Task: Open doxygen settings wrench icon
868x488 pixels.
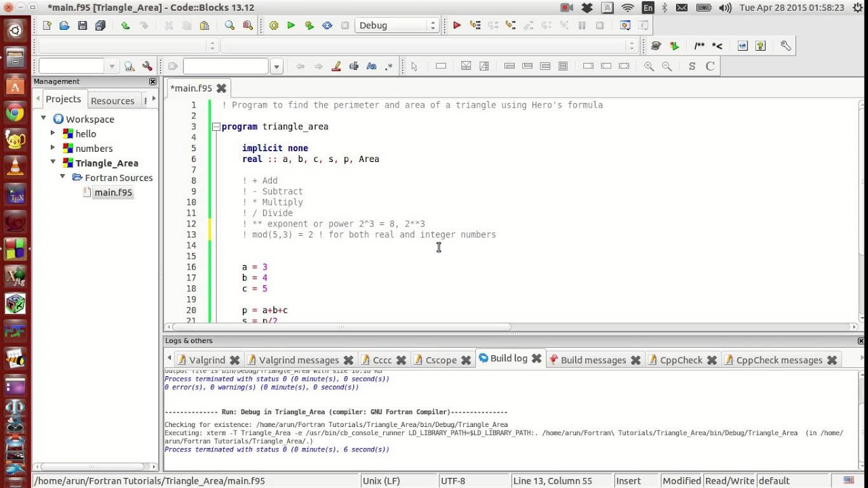Action: 785,45
